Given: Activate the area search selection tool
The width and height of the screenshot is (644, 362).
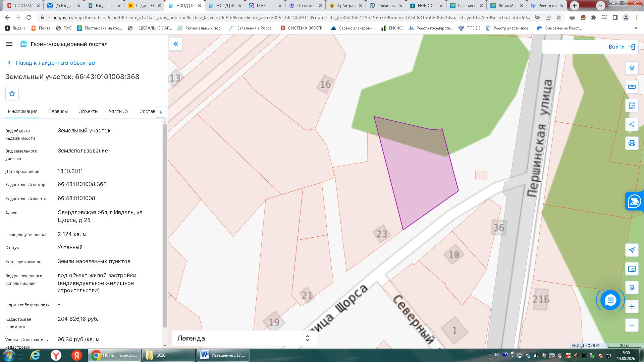Looking at the screenshot, I should click(632, 106).
